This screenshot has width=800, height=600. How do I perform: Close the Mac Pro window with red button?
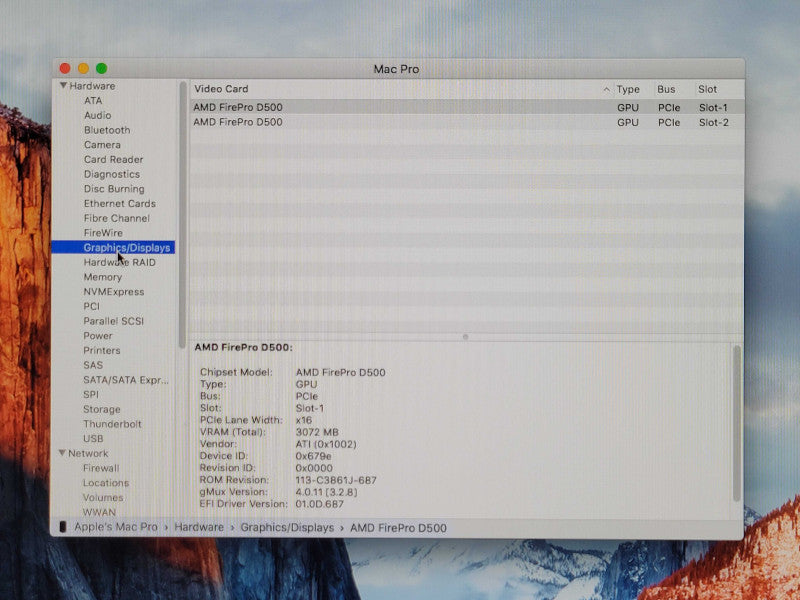[65, 68]
